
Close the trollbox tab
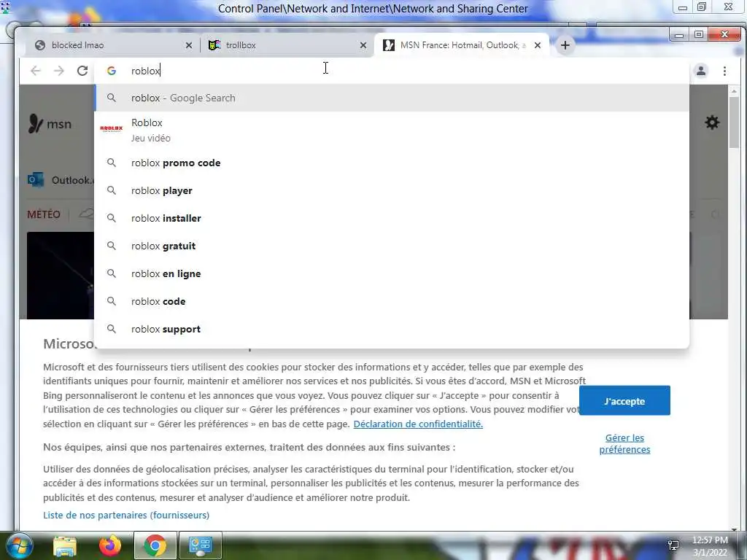click(363, 45)
